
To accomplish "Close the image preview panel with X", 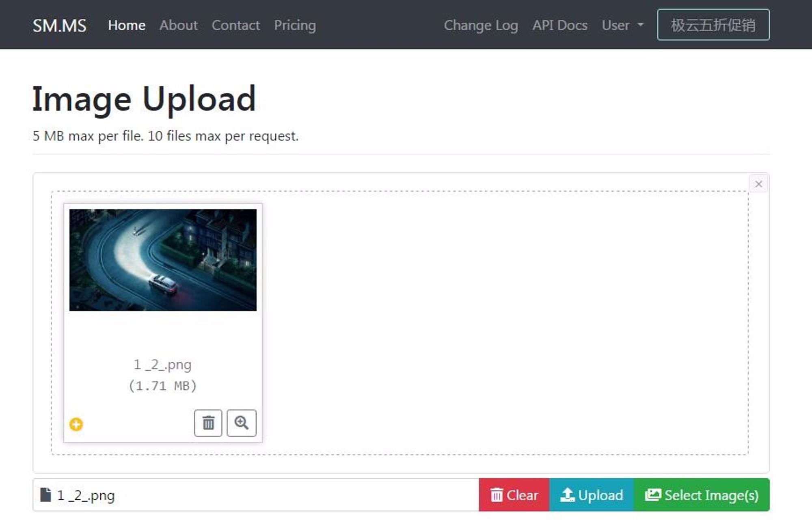I will 758,184.
